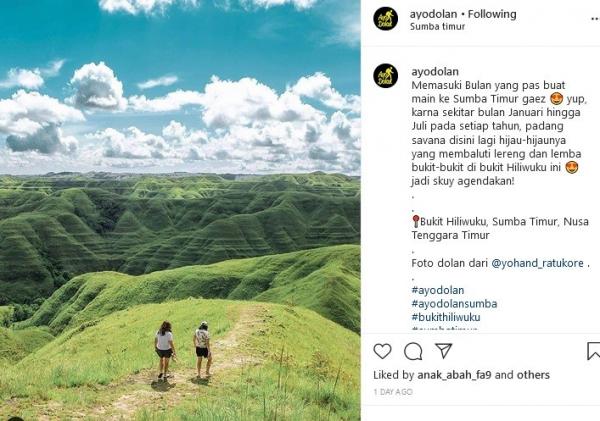The width and height of the screenshot is (600, 421).
Task: Save post with bookmark icon
Action: pyautogui.click(x=593, y=351)
